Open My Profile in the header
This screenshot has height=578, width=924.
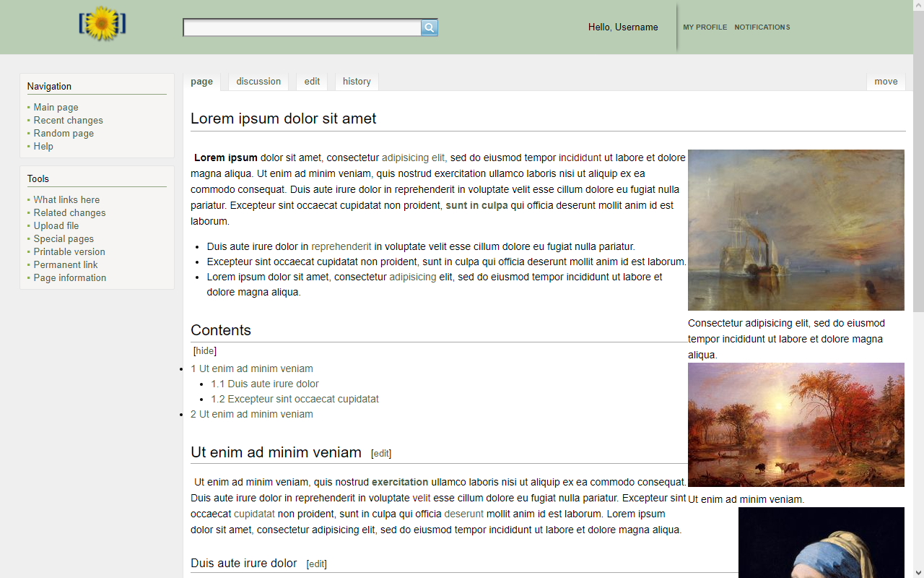click(705, 27)
